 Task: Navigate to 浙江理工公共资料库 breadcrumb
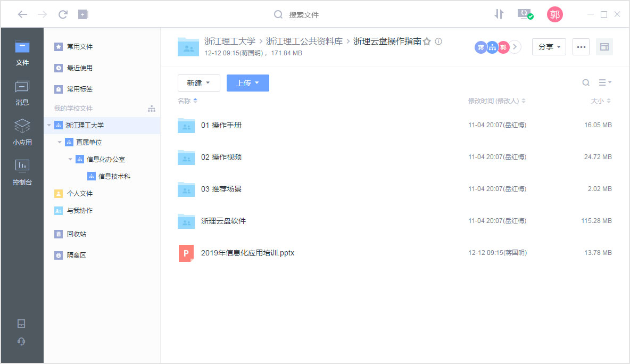coord(304,41)
